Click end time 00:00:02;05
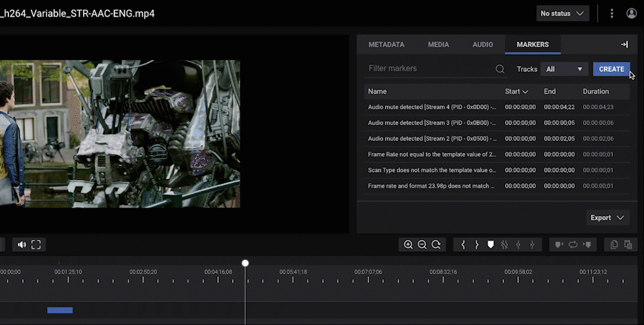Viewport: 644px width, 325px height. click(x=559, y=139)
